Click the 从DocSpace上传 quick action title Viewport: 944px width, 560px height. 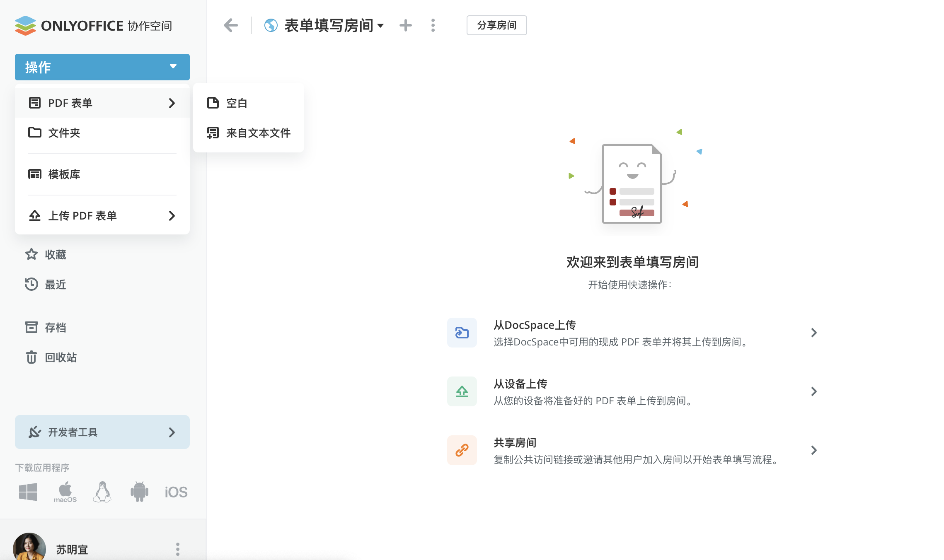click(x=535, y=325)
